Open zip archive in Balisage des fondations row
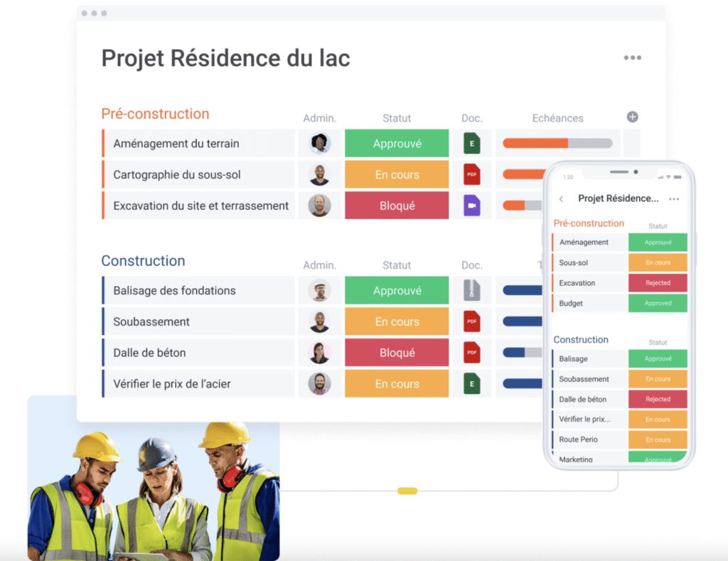The height and width of the screenshot is (561, 728). [471, 290]
